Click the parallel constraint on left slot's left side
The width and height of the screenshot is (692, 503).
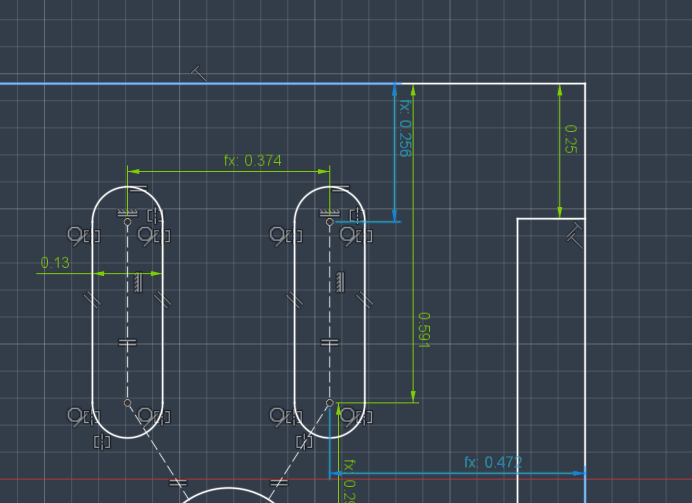pyautogui.click(x=93, y=300)
